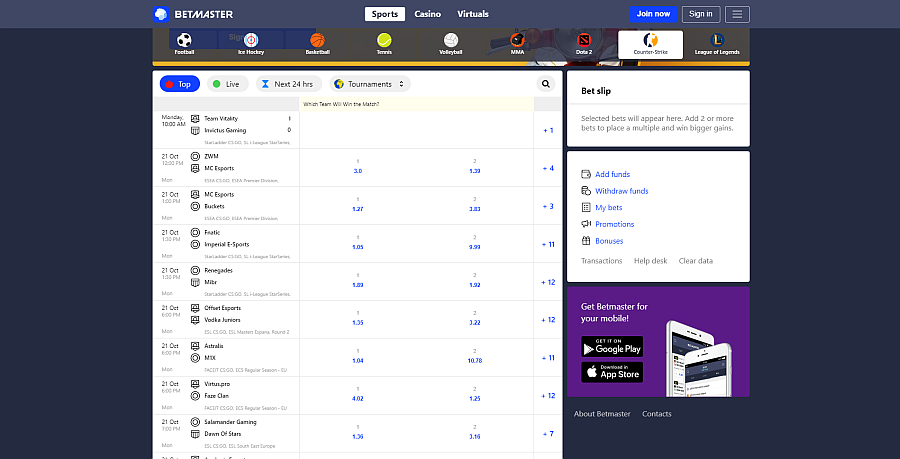900x459 pixels.
Task: Expand +11 markets for Fnatic match
Action: tap(548, 244)
